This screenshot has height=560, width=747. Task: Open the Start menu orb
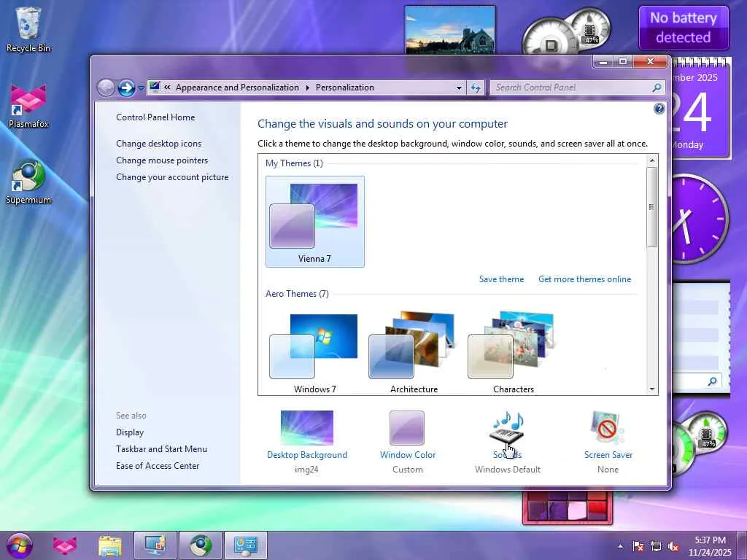click(20, 545)
